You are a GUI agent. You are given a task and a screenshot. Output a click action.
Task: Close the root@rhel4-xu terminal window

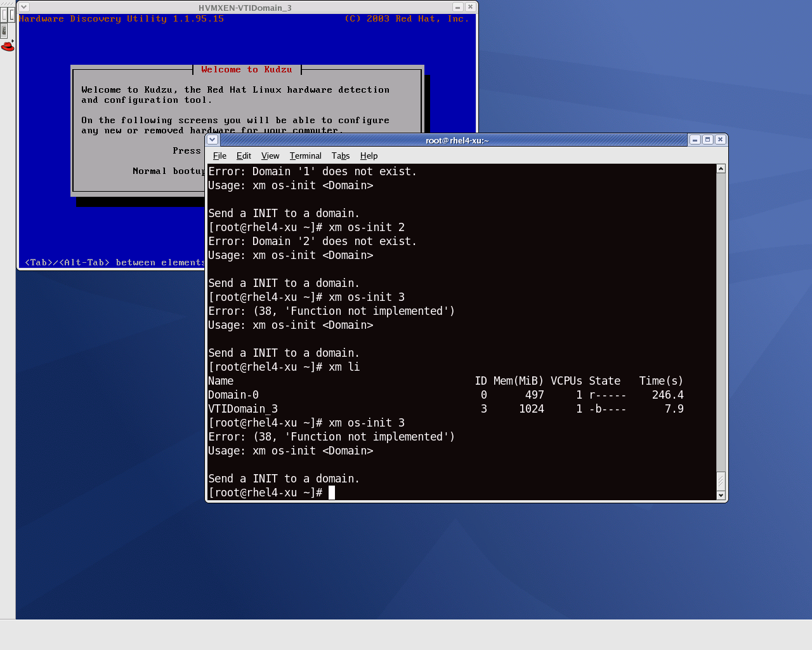coord(720,140)
